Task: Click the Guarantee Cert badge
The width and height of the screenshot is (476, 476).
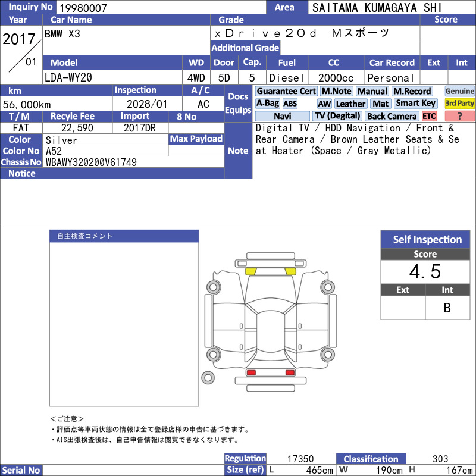Action: click(286, 91)
